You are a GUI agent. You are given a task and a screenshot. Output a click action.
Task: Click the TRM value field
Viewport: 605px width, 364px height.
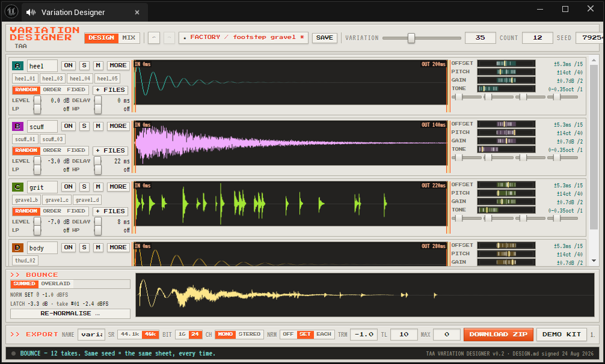click(363, 335)
